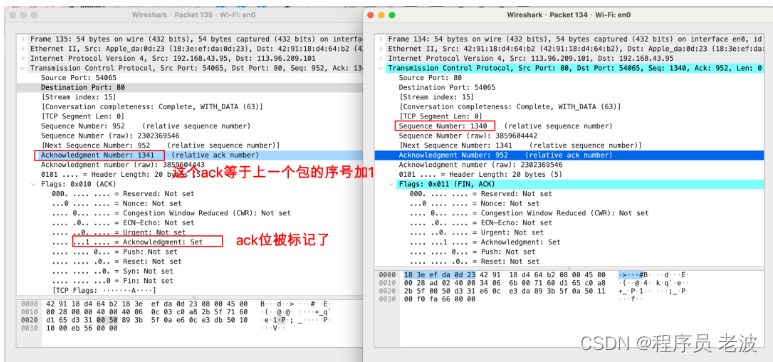Image resolution: width=773 pixels, height=362 pixels.
Task: Expand Frame 134 row in right window
Action: click(381, 39)
